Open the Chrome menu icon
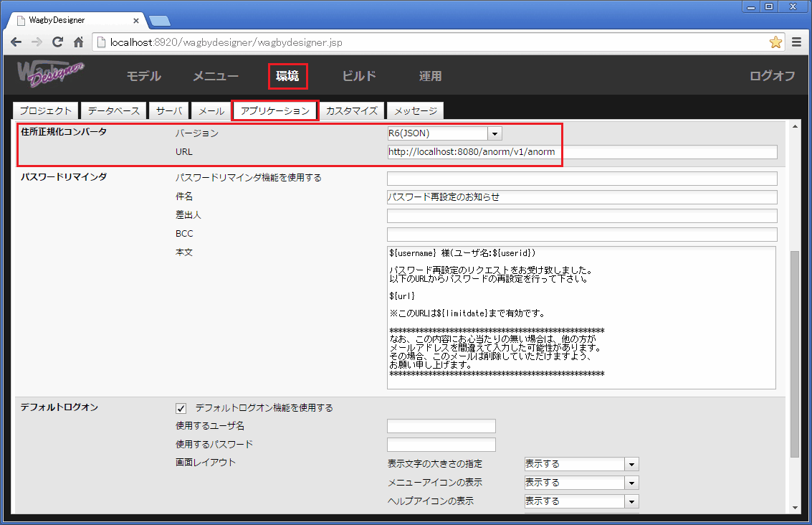 pos(797,42)
